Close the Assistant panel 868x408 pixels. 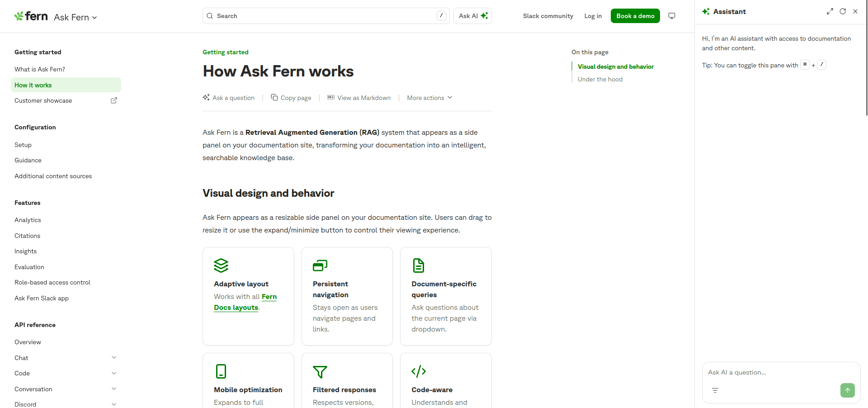tap(855, 11)
